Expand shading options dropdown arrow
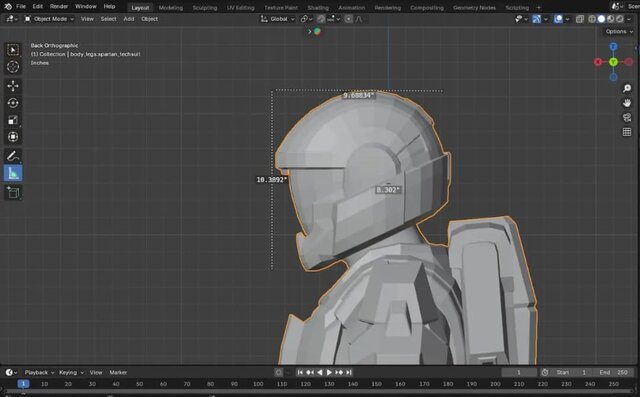 click(630, 19)
